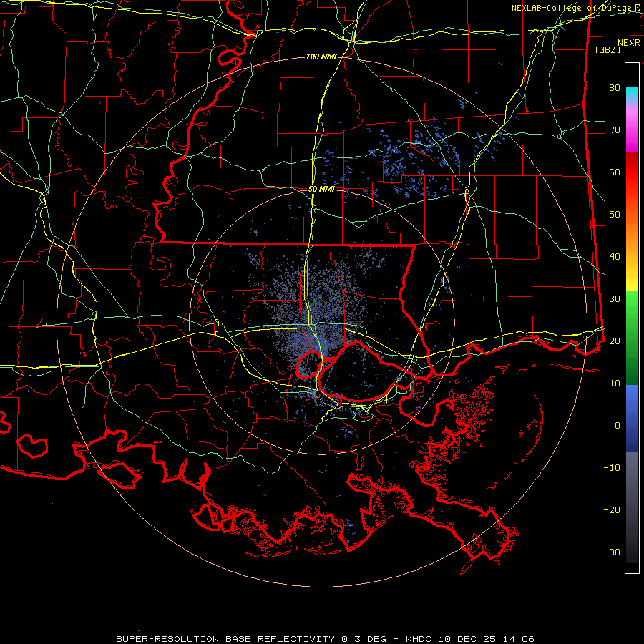The width and height of the screenshot is (644, 644).
Task: Select the "NEXLAB-College of DuPage" header text
Action: coord(572,8)
